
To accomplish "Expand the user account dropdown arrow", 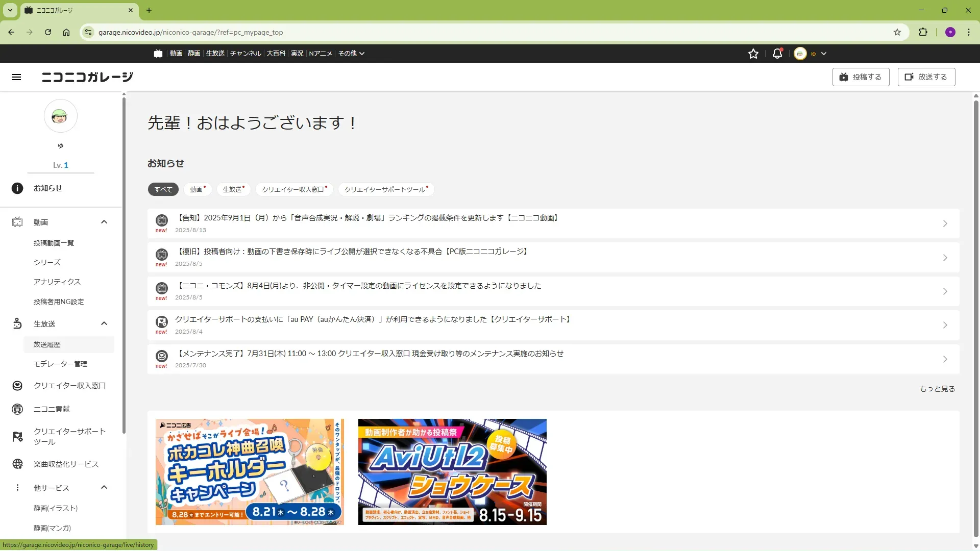I will click(x=823, y=54).
